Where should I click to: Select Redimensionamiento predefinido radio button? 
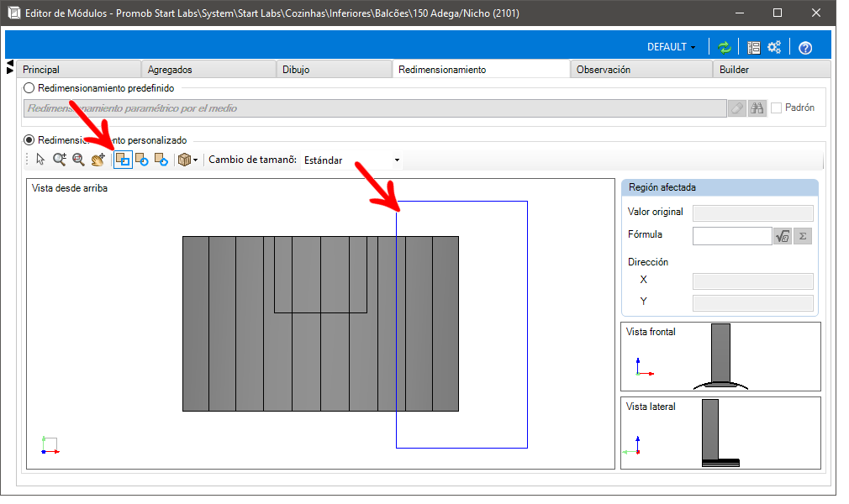[x=29, y=87]
